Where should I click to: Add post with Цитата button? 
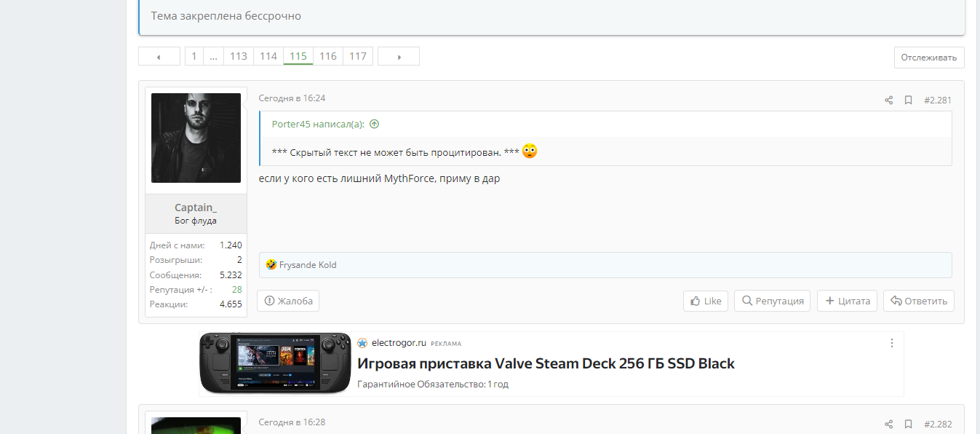(847, 301)
